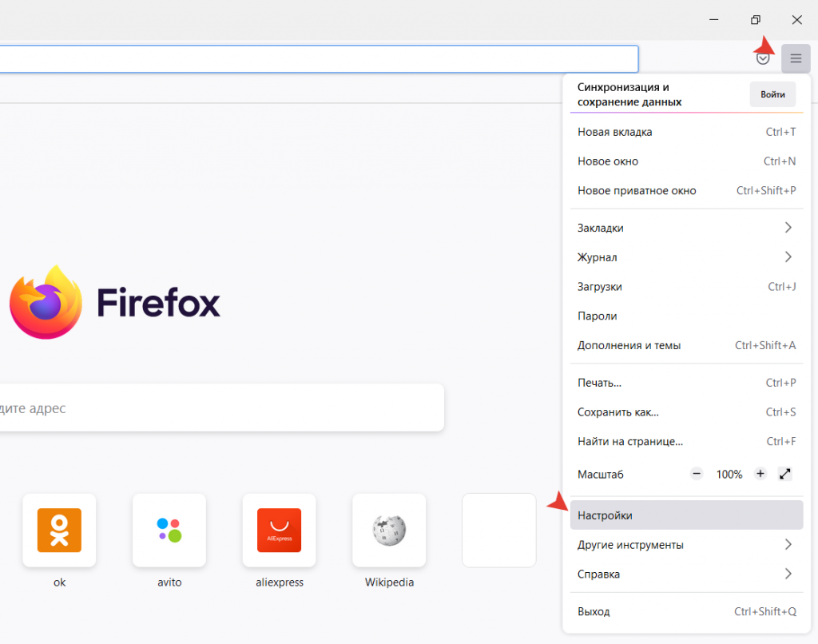818x644 pixels.
Task: Expand the Другие инструменты submenu arrow
Action: tap(788, 544)
